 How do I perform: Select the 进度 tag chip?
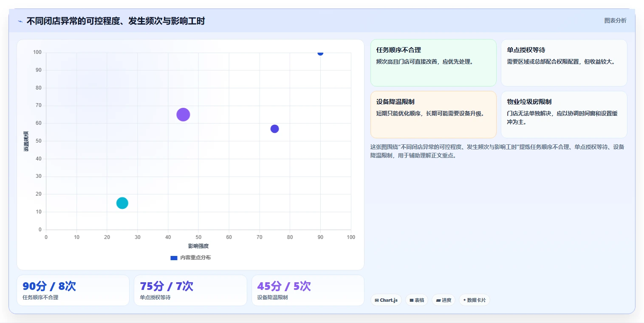[443, 300]
